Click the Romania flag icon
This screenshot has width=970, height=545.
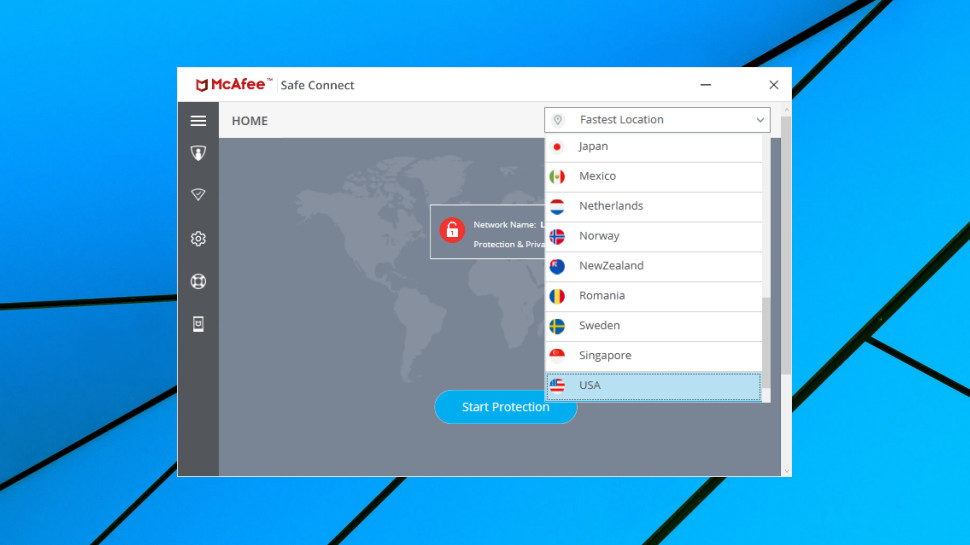click(557, 296)
